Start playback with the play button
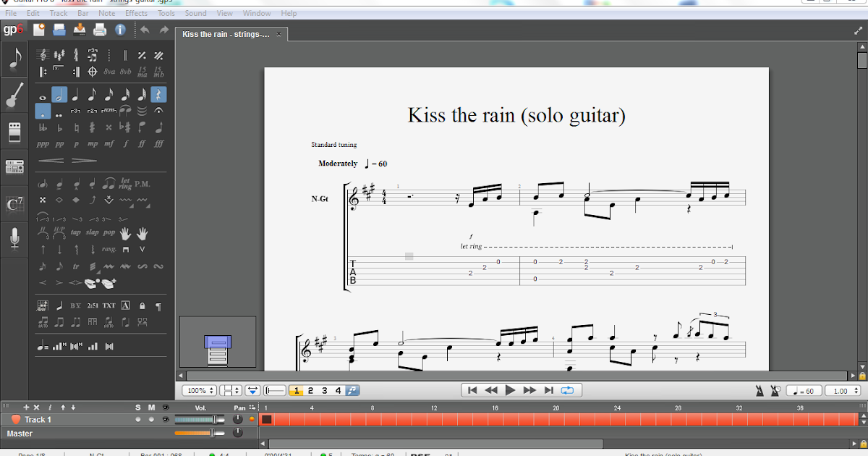The image size is (868, 456). pyautogui.click(x=510, y=390)
